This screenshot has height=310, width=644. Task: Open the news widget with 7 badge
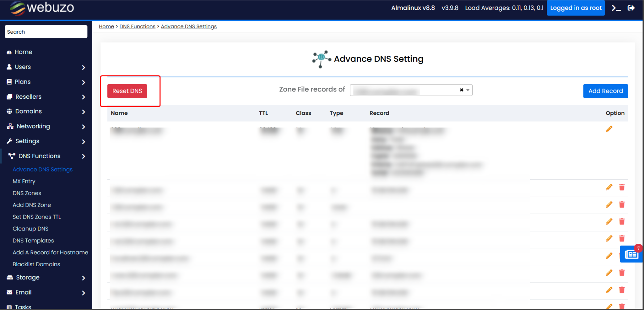point(631,254)
